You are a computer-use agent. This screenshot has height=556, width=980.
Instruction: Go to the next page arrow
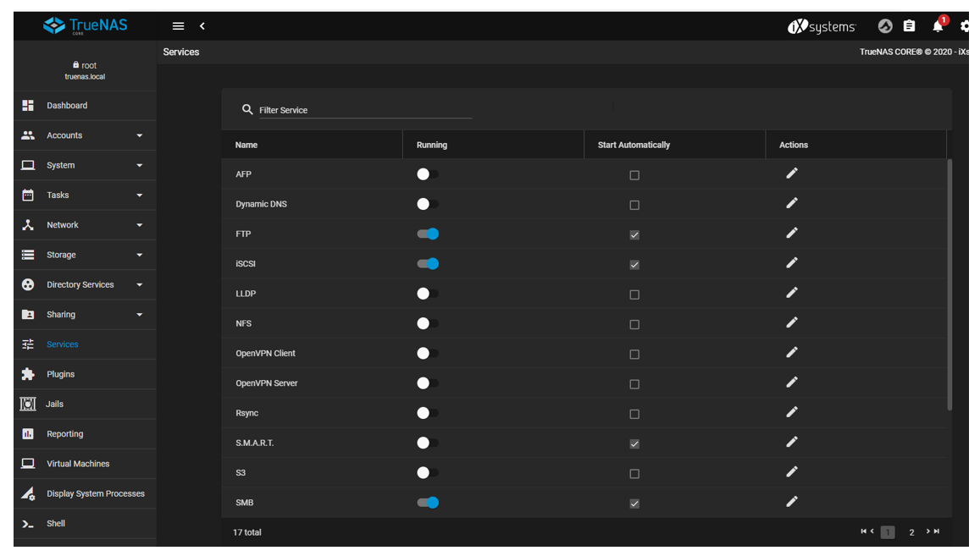coord(928,531)
